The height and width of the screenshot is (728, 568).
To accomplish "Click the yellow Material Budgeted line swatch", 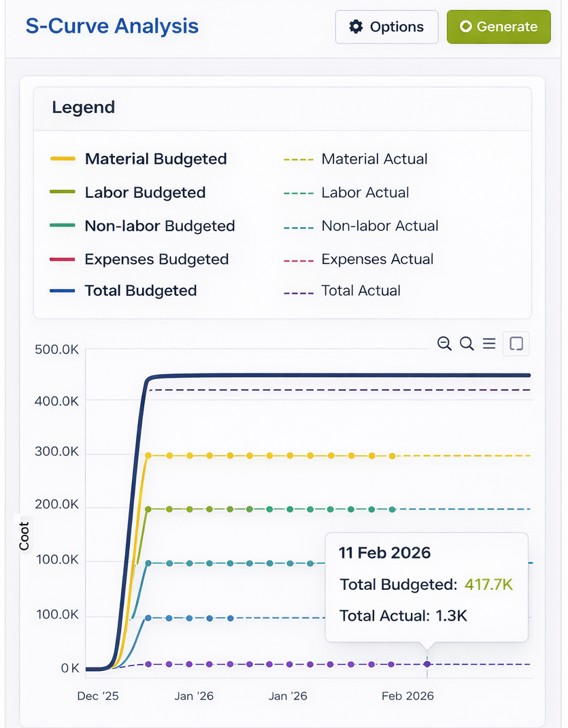I will tap(62, 159).
